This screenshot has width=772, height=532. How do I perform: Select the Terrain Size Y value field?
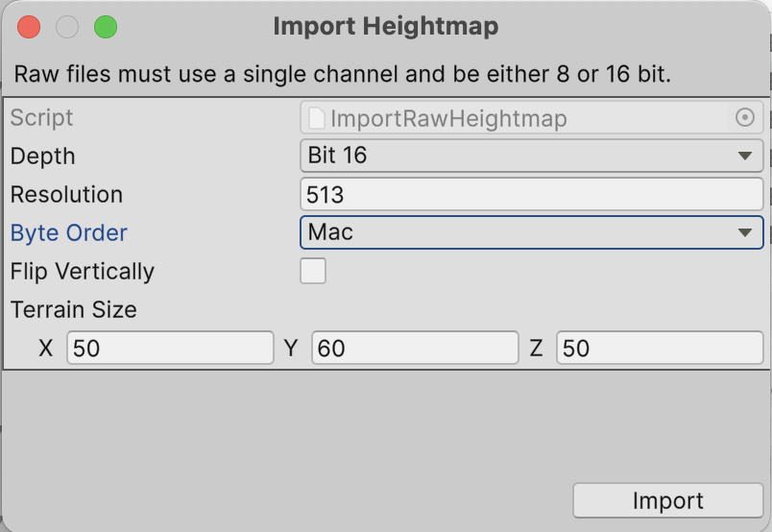[x=415, y=348]
